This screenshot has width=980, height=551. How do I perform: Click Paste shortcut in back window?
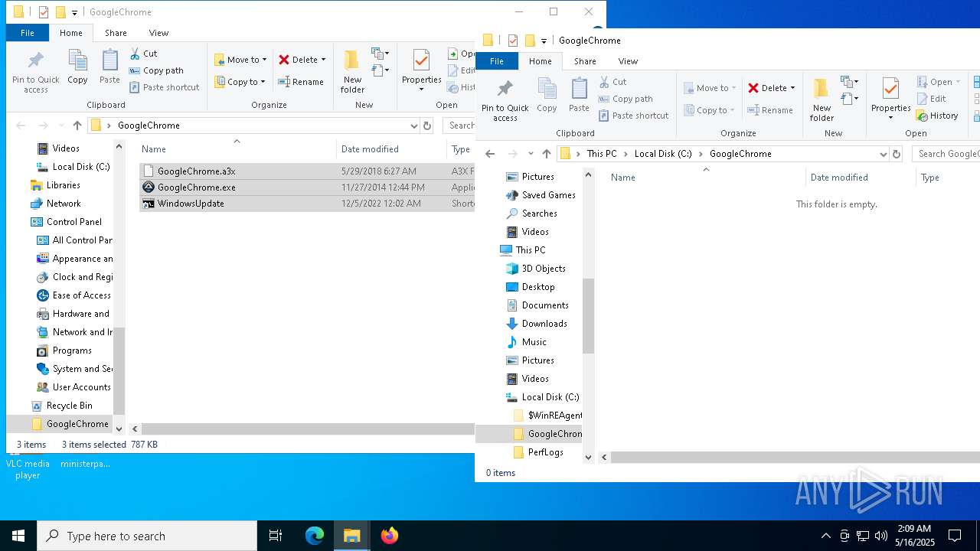point(164,87)
